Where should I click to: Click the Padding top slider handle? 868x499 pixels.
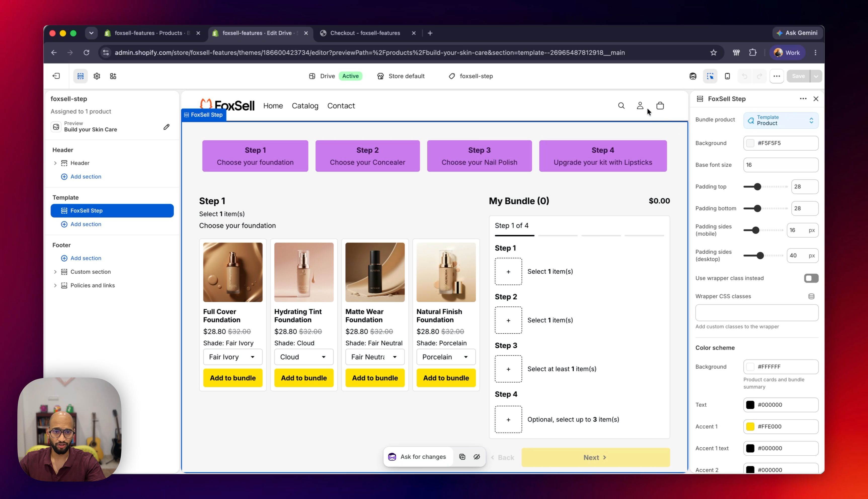[x=757, y=187]
